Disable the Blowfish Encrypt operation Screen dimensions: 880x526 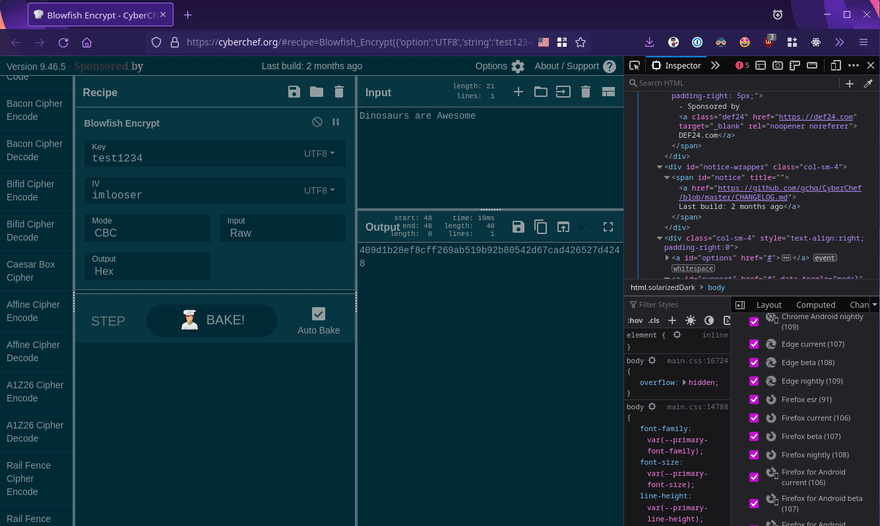click(317, 122)
